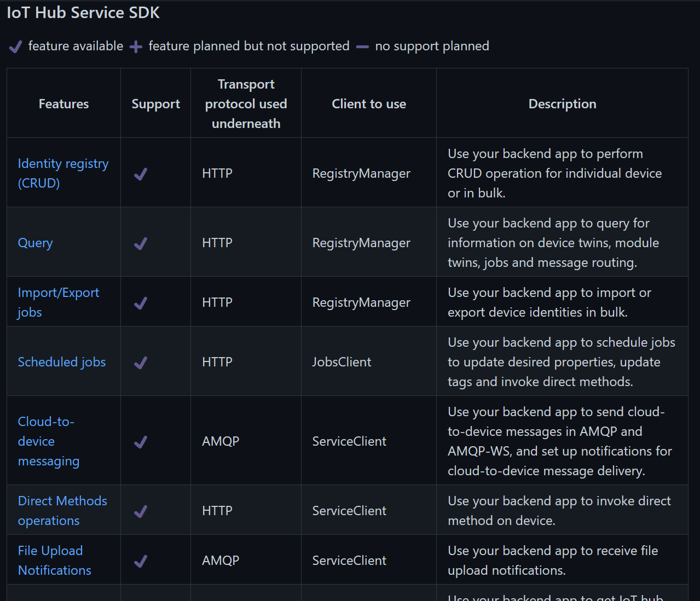Image resolution: width=700 pixels, height=601 pixels.
Task: Click Direct Methods operations checkmark icon
Action: [141, 511]
